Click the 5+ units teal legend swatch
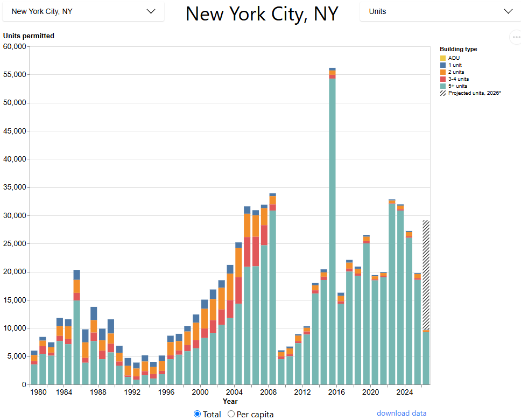Image resolution: width=521 pixels, height=420 pixels. click(443, 86)
